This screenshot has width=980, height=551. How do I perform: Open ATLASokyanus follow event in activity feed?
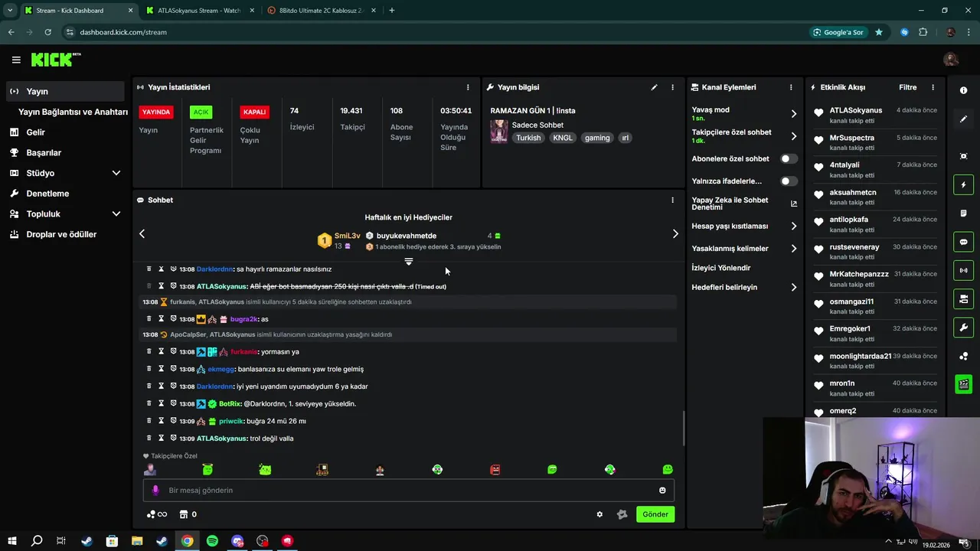875,115
